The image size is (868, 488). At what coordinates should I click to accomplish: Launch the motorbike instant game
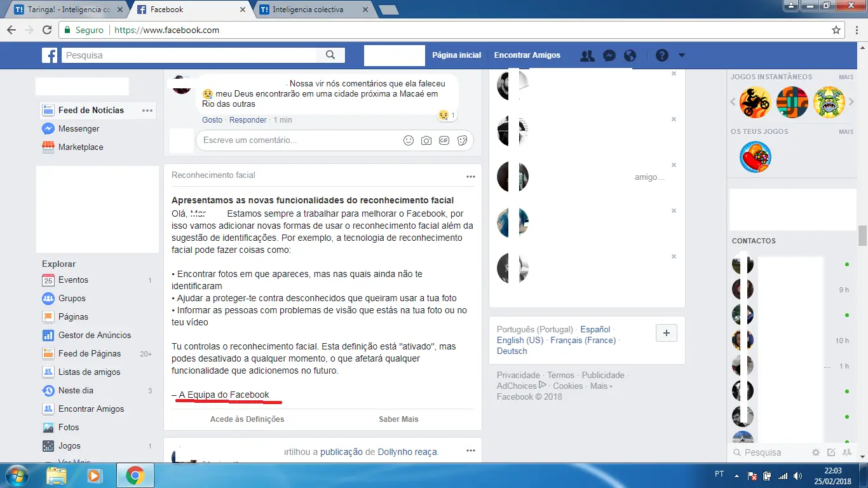coord(756,102)
